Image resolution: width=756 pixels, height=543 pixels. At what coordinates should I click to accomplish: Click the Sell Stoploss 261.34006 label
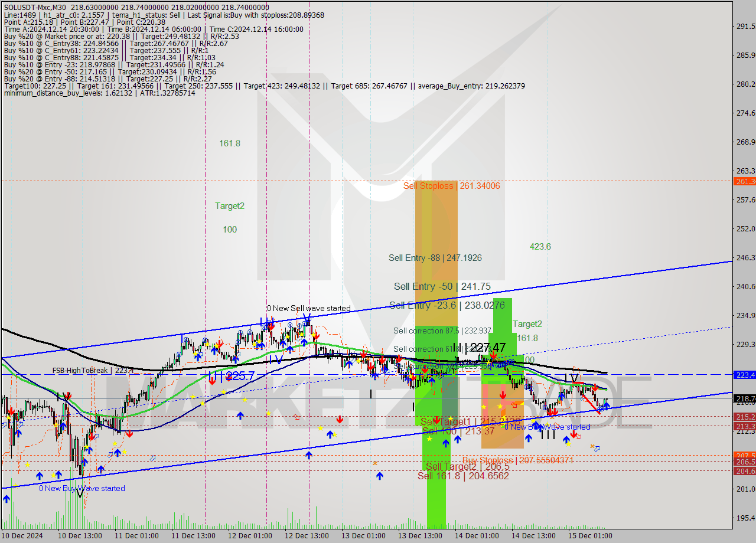point(452,185)
